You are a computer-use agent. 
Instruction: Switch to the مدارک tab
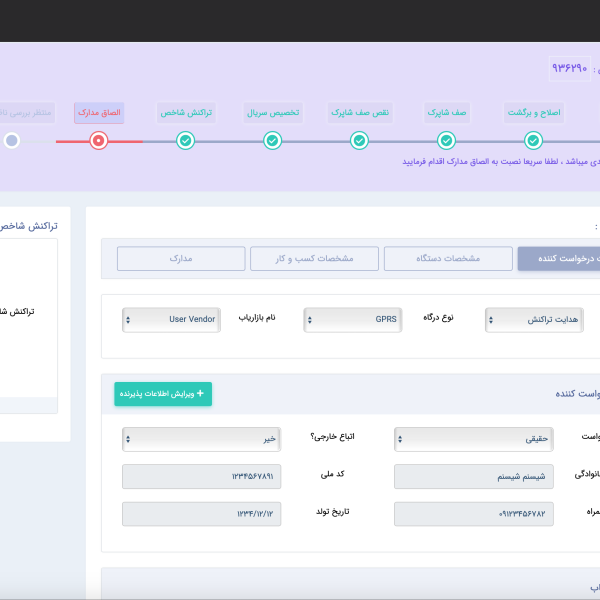pos(181,258)
